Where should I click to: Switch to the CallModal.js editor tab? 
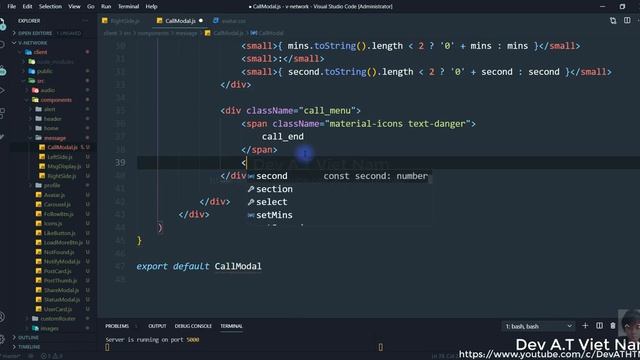[x=180, y=21]
